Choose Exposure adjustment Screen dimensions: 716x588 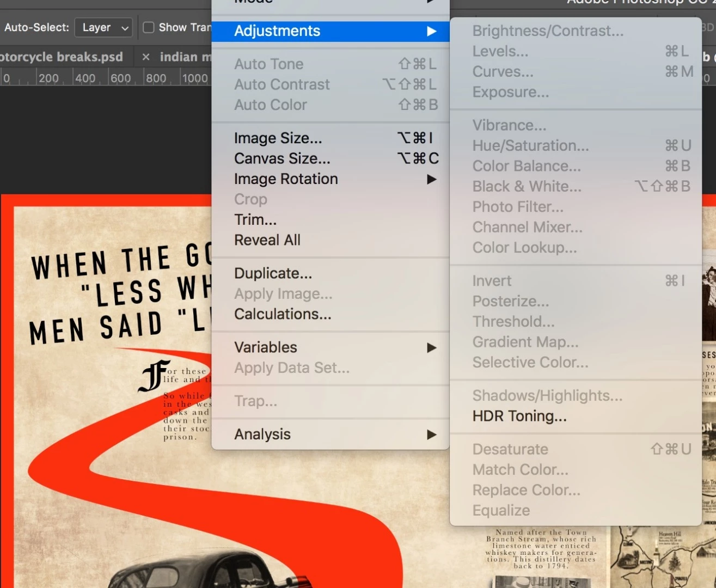coord(576,92)
